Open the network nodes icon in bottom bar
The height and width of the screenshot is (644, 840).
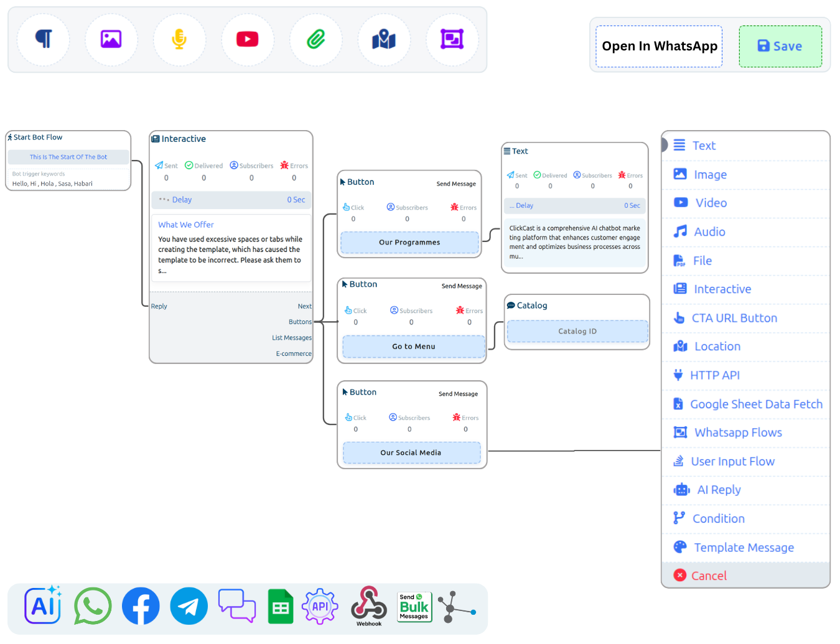(x=457, y=607)
